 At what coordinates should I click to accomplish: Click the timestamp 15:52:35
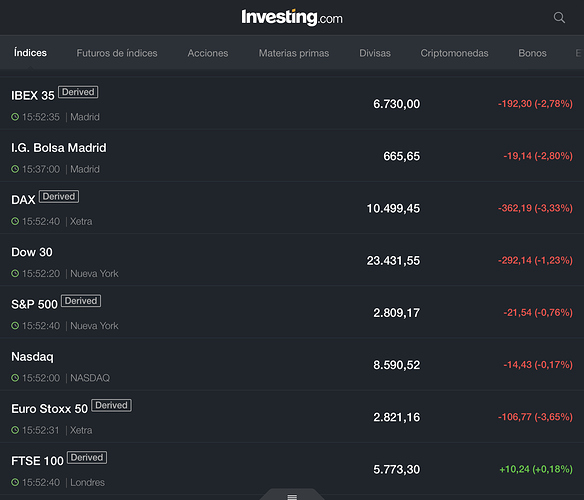click(41, 117)
